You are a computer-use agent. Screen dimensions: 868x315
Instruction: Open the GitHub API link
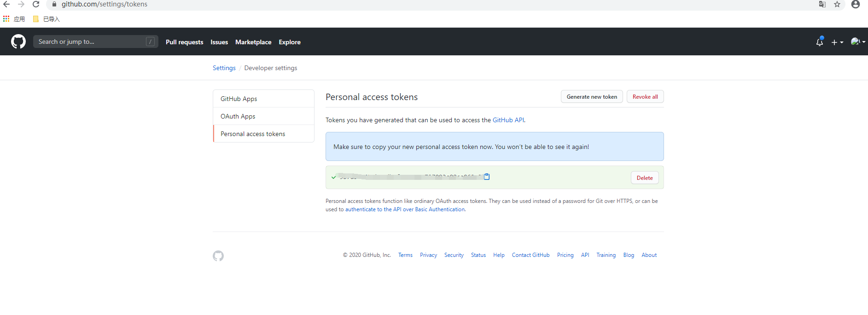pyautogui.click(x=508, y=120)
